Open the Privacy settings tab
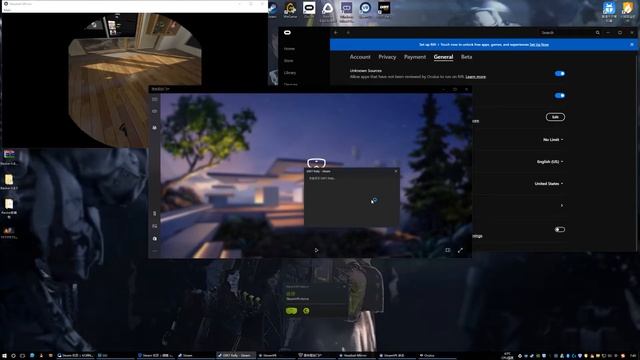Image resolution: width=640 pixels, height=360 pixels. [387, 57]
